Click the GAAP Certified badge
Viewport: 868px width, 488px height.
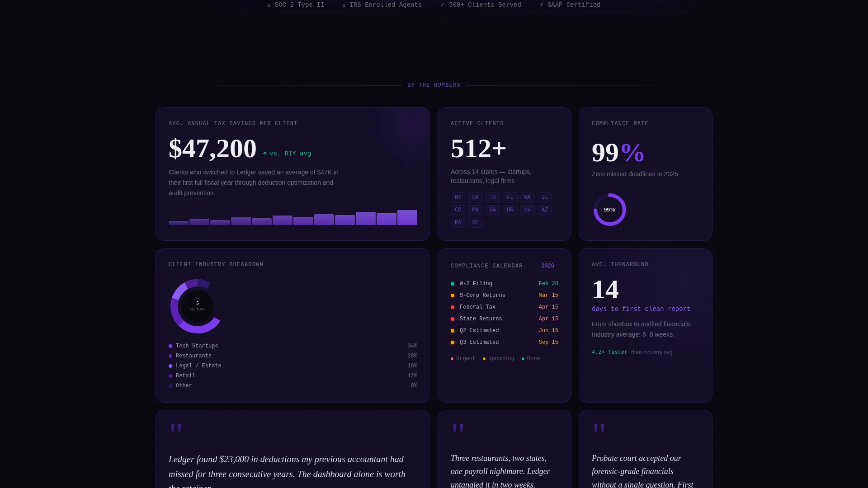570,5
